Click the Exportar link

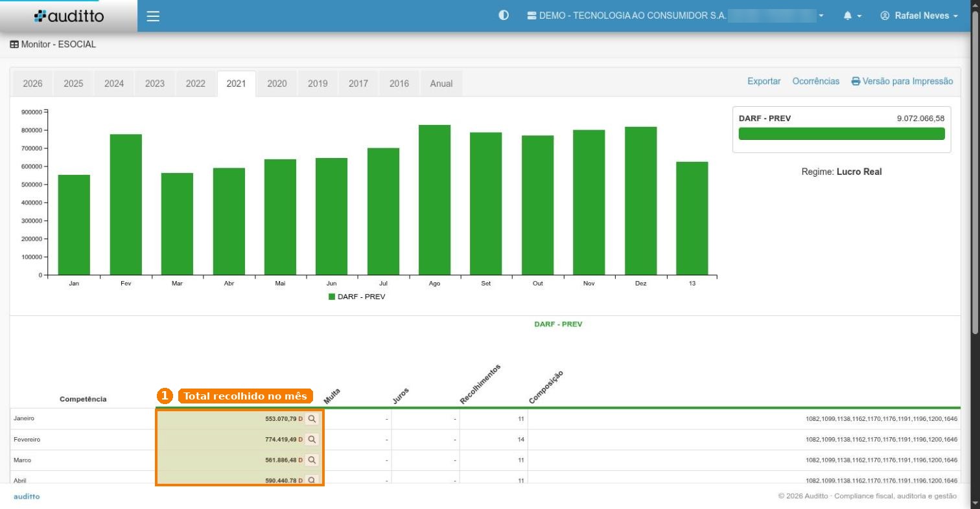pyautogui.click(x=764, y=82)
